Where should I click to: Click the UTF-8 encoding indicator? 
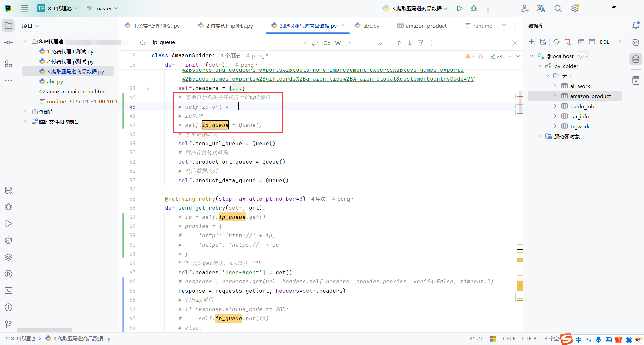(529, 339)
